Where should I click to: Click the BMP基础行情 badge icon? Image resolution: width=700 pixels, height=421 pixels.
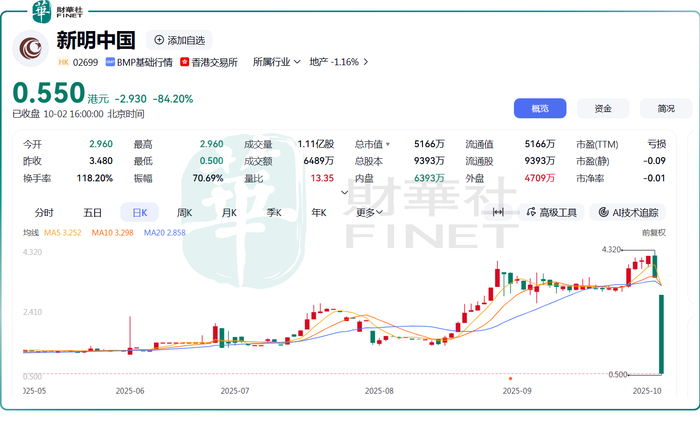[110, 62]
